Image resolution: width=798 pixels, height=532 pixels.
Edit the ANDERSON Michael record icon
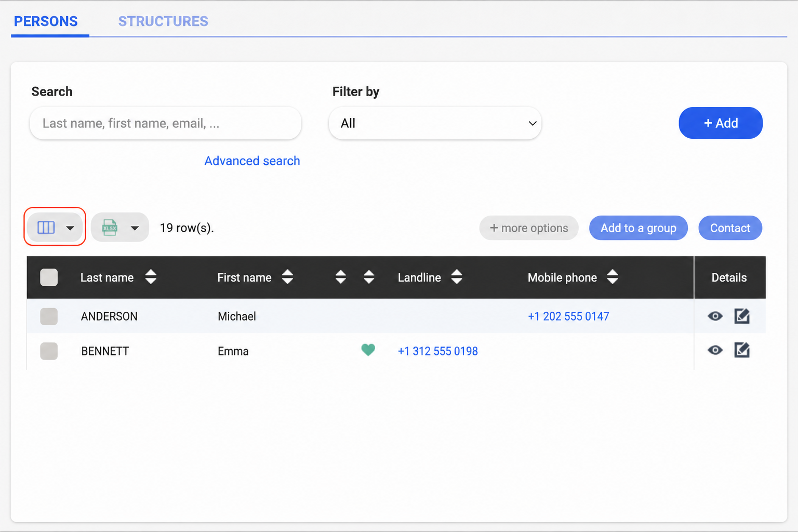tap(742, 316)
